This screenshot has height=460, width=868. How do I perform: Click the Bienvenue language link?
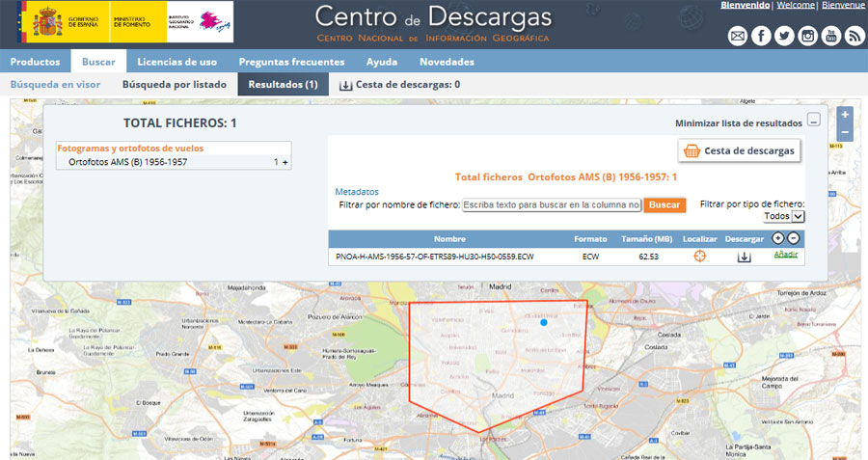point(844,5)
